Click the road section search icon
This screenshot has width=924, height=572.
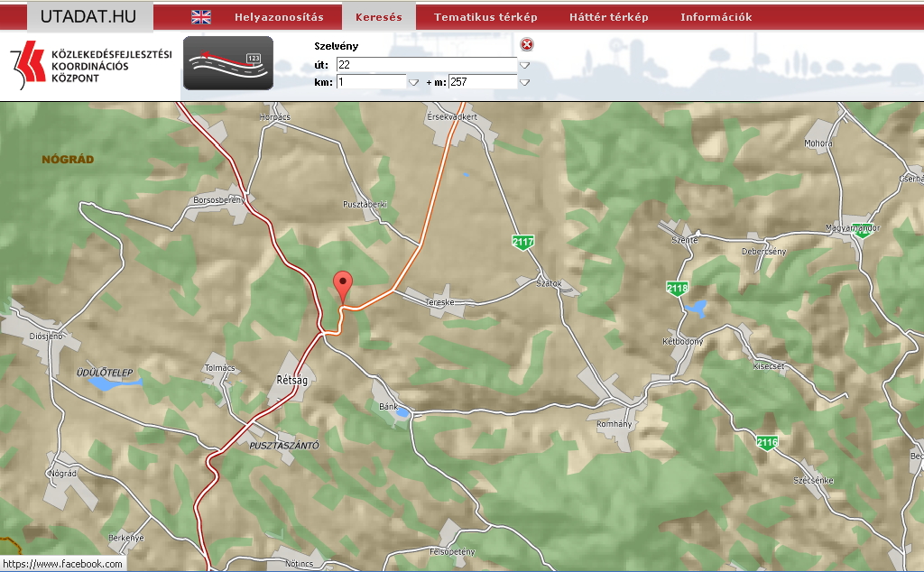pos(228,64)
